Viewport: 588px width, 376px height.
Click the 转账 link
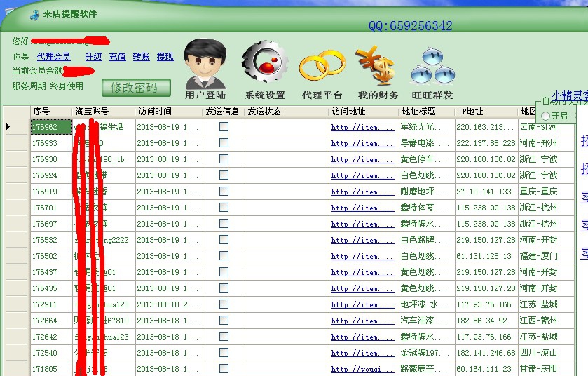pyautogui.click(x=142, y=57)
